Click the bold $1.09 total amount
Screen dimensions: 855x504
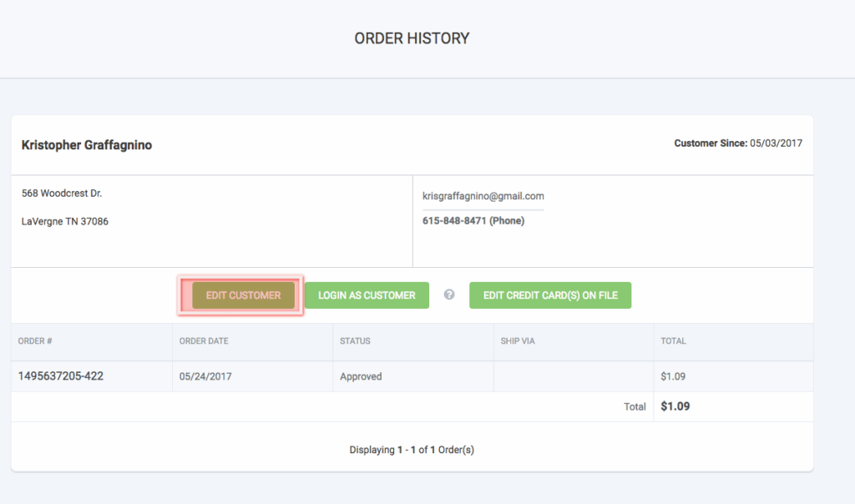[x=675, y=407]
